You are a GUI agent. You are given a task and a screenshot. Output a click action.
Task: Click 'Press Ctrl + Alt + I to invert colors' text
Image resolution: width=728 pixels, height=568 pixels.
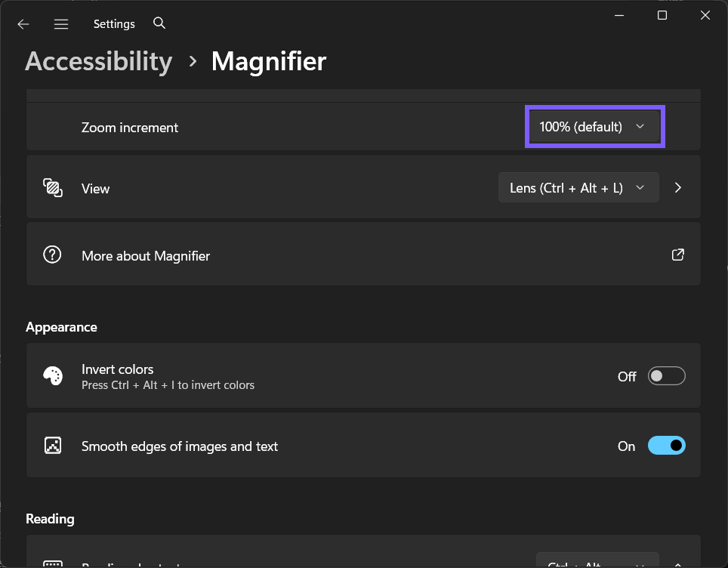[x=168, y=385]
